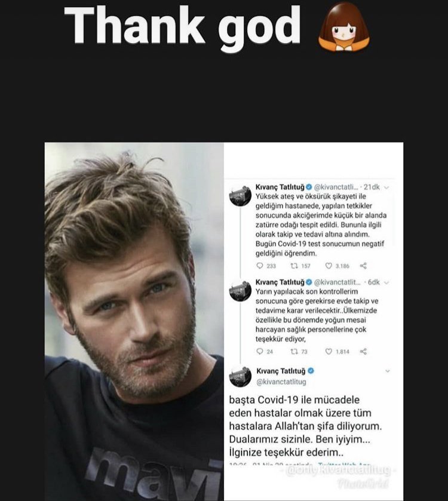Click the @kivanctatlitug handle under the bottom name
This screenshot has width=448, height=501.
pos(281,382)
